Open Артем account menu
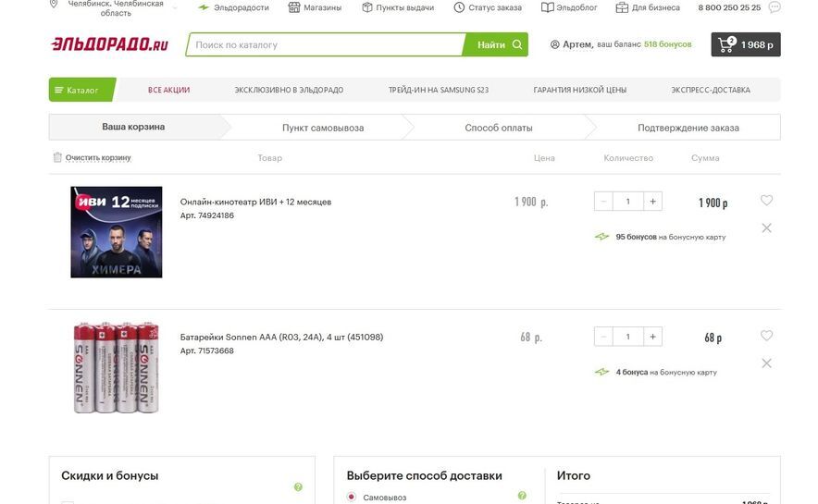 click(x=571, y=44)
